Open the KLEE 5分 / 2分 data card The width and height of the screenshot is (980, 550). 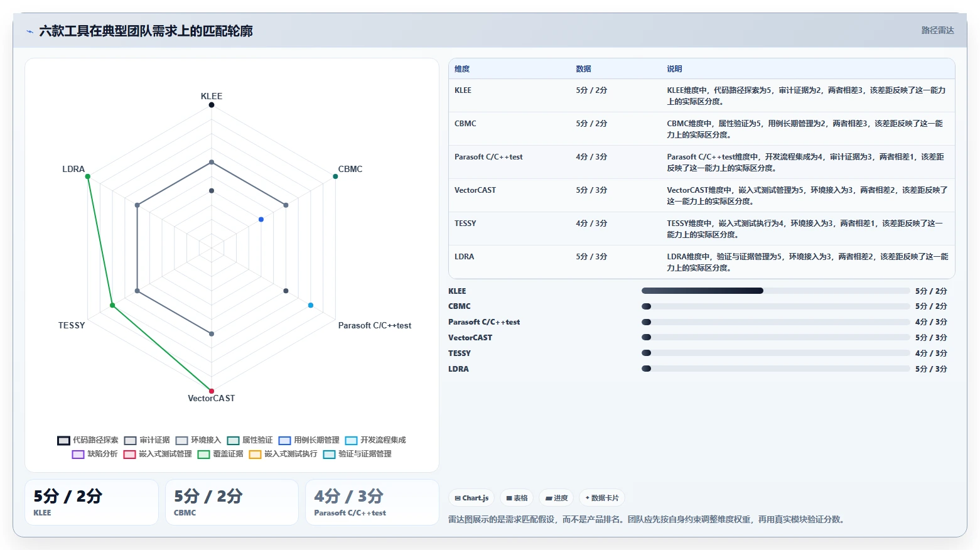(92, 502)
